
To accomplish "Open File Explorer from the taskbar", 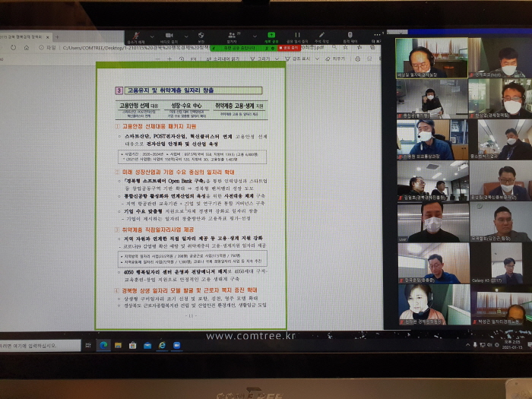I will pyautogui.click(x=118, y=345).
